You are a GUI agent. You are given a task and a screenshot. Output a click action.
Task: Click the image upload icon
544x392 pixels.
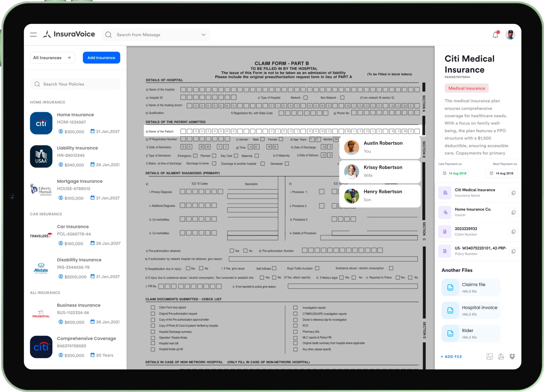(490, 357)
